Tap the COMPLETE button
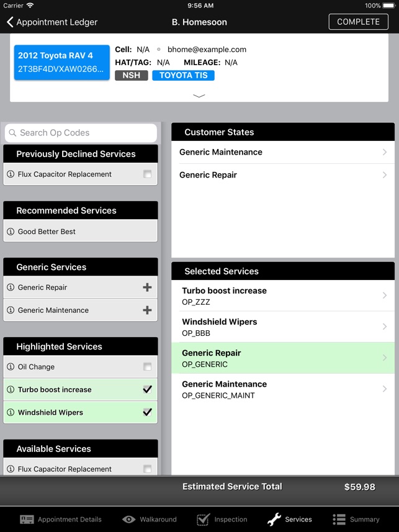Image resolution: width=399 pixels, height=532 pixels. point(358,22)
